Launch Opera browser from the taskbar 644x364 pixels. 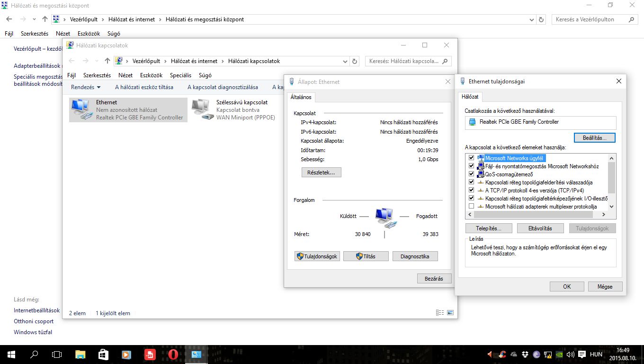click(173, 354)
